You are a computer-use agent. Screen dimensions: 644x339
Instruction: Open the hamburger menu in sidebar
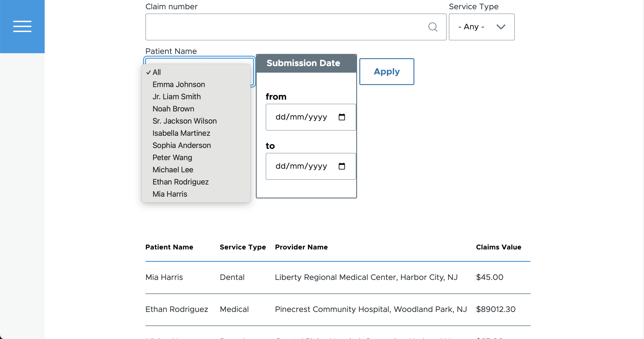pos(22,26)
